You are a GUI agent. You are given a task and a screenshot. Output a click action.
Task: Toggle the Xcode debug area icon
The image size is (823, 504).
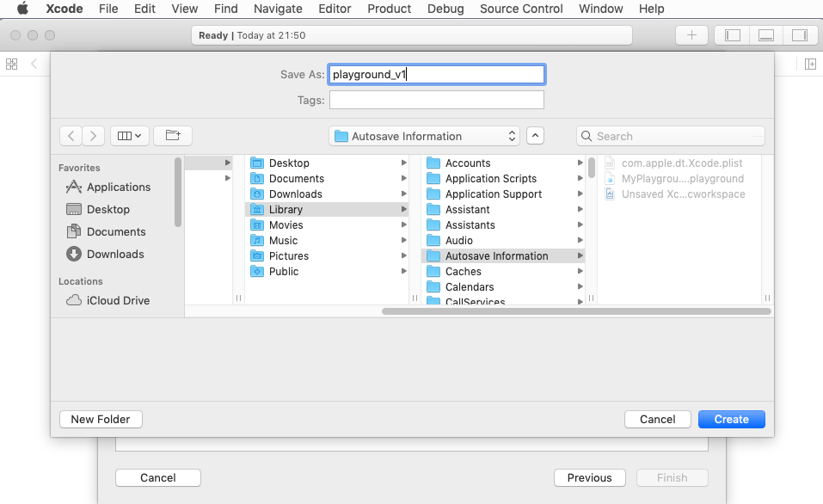[x=766, y=35]
